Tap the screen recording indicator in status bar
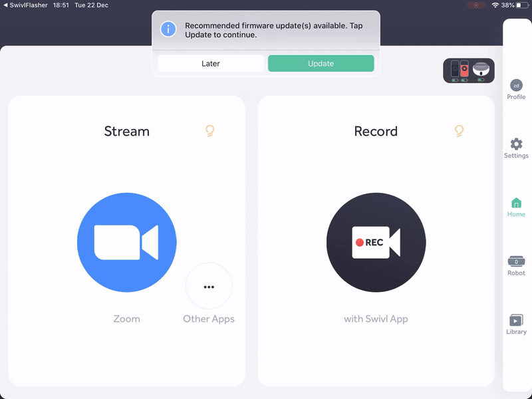The width and height of the screenshot is (532, 399). [x=476, y=5]
